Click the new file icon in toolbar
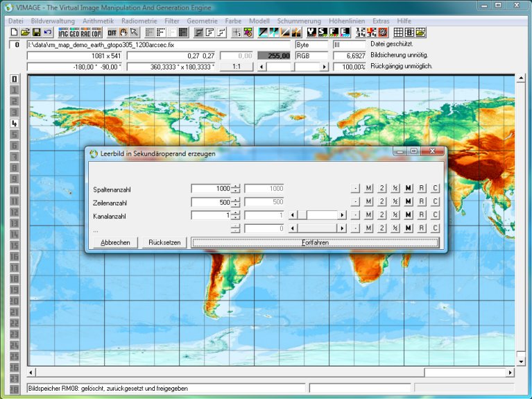 (x=14, y=33)
